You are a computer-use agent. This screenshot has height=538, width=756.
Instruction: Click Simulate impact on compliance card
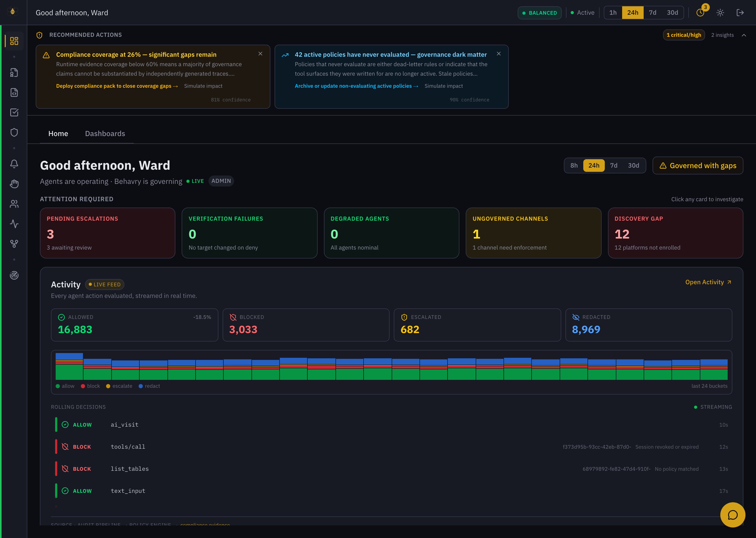pyautogui.click(x=203, y=86)
